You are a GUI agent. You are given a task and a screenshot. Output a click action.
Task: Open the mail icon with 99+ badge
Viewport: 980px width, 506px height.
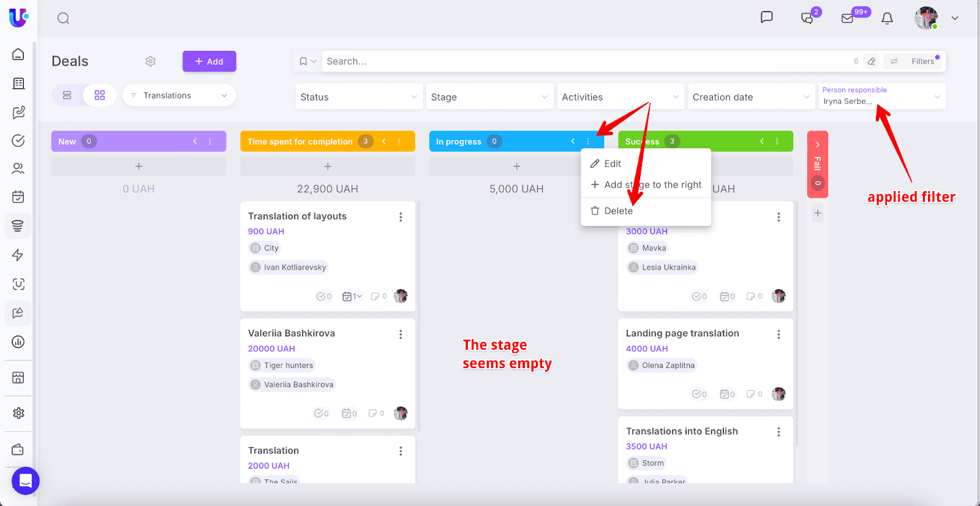click(x=848, y=18)
